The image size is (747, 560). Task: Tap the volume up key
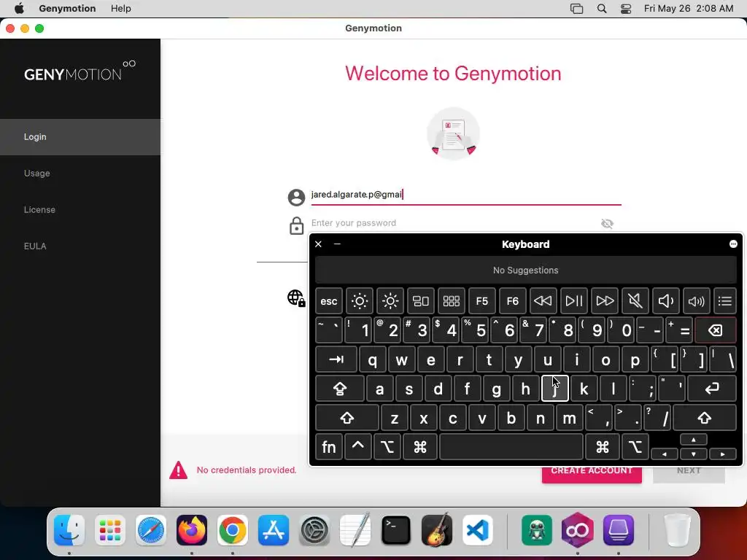pyautogui.click(x=697, y=301)
